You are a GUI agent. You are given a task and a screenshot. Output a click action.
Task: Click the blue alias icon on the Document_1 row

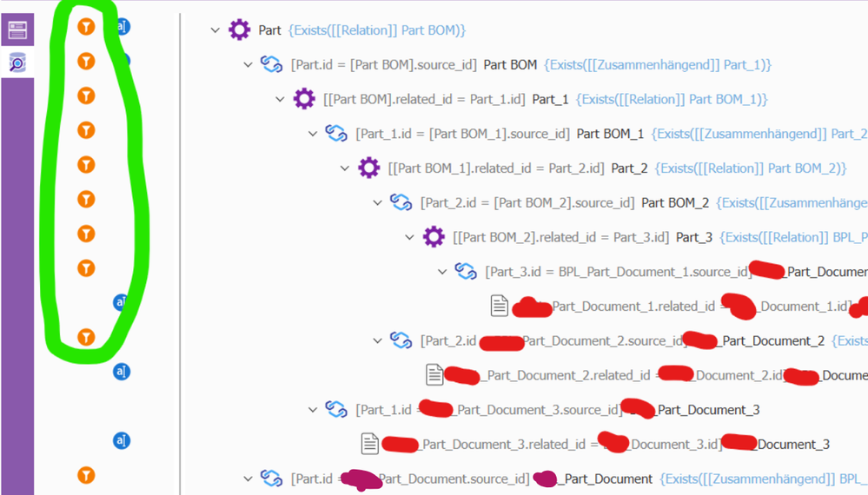pos(122,302)
